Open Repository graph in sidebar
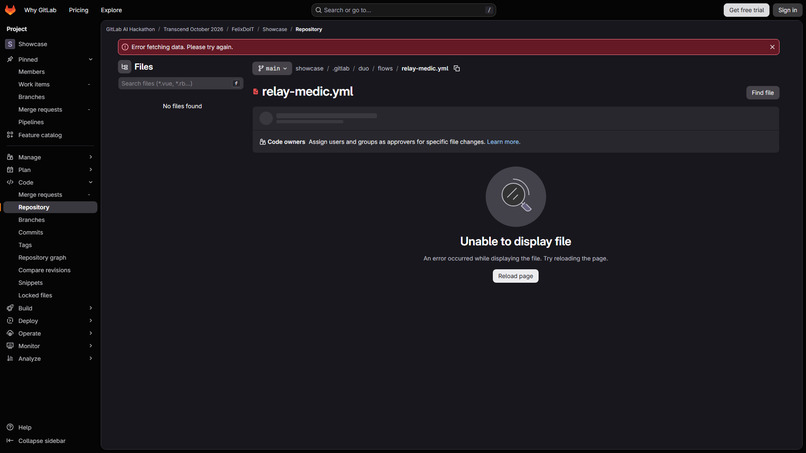This screenshot has width=806, height=453. click(x=42, y=258)
